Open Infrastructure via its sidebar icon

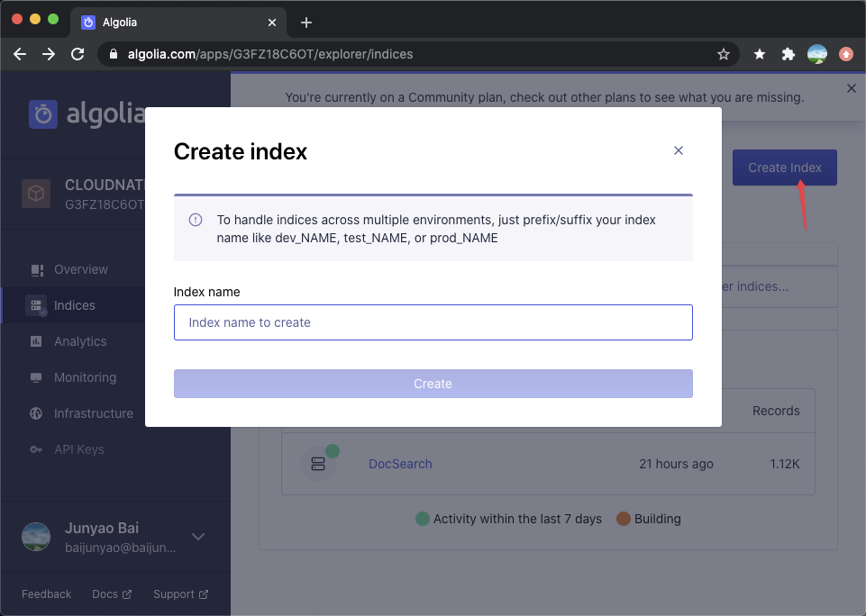pyautogui.click(x=37, y=412)
